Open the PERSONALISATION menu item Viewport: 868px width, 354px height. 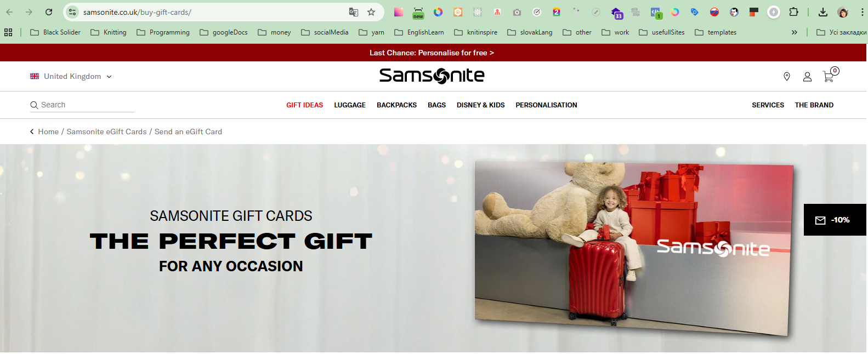click(546, 105)
